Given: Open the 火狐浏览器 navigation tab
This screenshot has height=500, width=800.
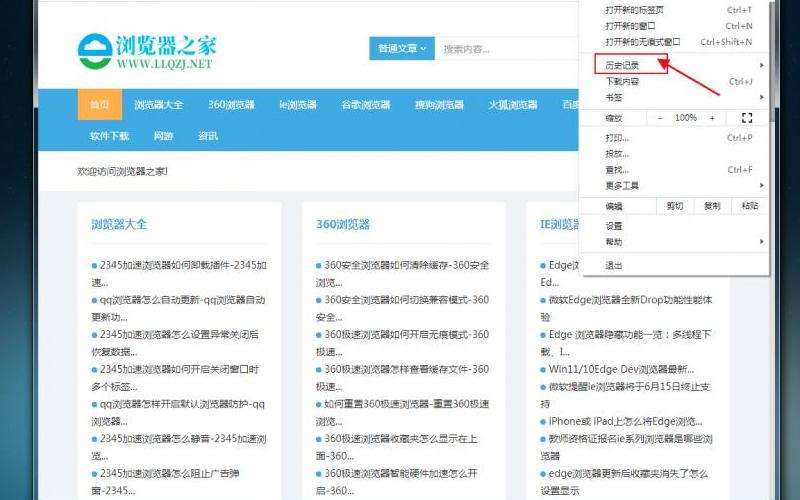Looking at the screenshot, I should point(513,105).
